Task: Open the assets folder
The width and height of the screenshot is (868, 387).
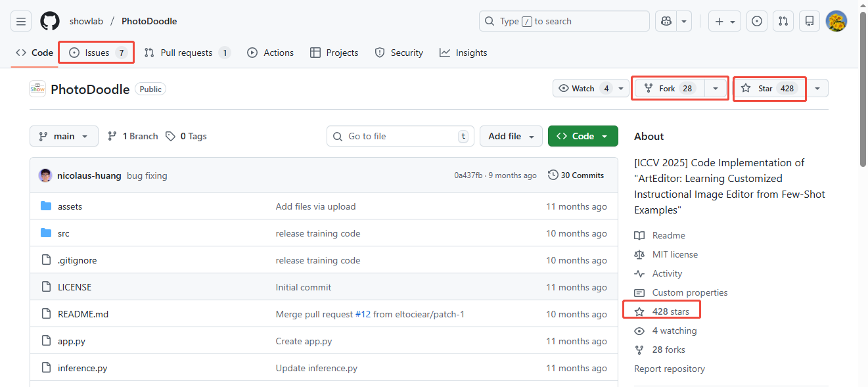Action: click(x=70, y=206)
